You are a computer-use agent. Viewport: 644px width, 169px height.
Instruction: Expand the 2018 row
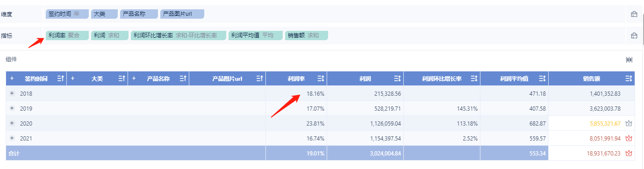coord(12,93)
